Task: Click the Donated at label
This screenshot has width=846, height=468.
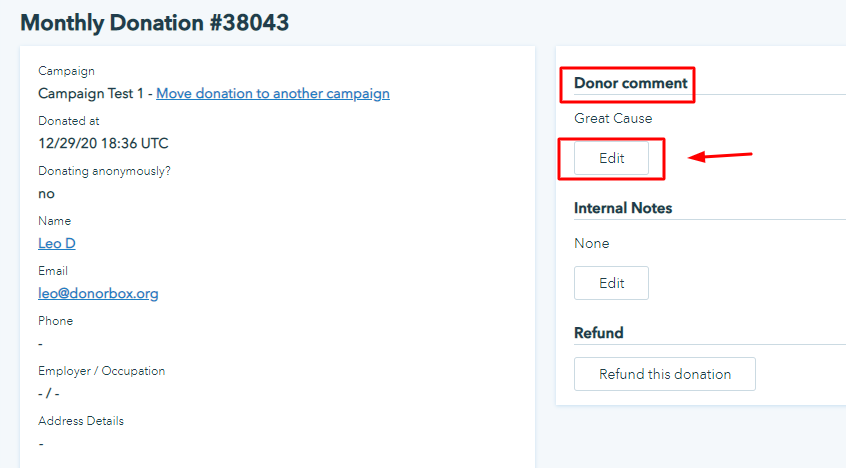Action: [x=69, y=121]
